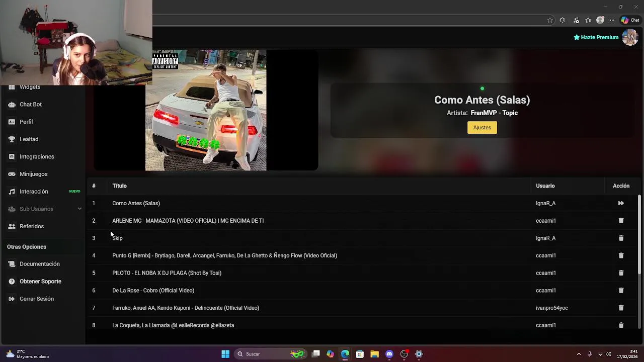
Task: Skip the current song Como Antes
Action: pyautogui.click(x=621, y=203)
